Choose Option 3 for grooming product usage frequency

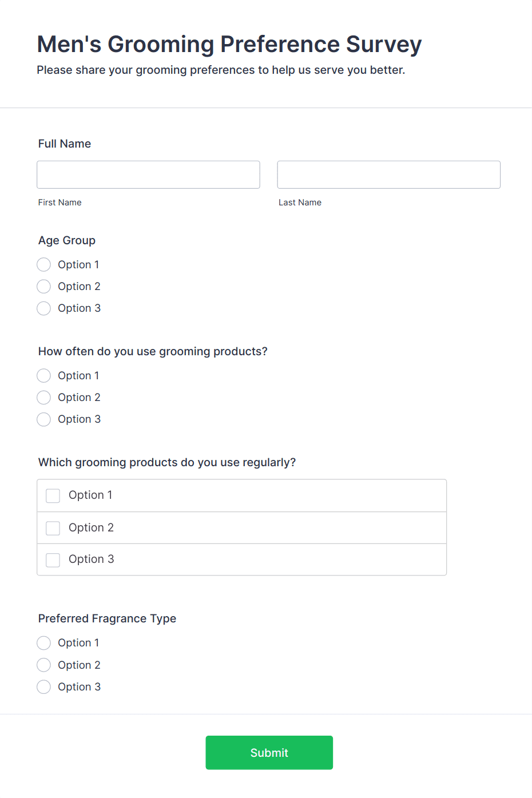tap(43, 419)
